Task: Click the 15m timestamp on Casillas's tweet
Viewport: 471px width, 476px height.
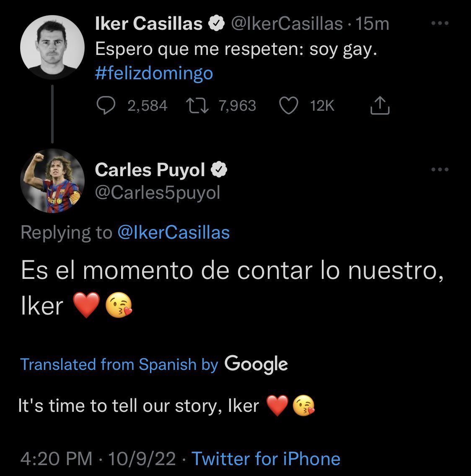Action: [x=372, y=24]
